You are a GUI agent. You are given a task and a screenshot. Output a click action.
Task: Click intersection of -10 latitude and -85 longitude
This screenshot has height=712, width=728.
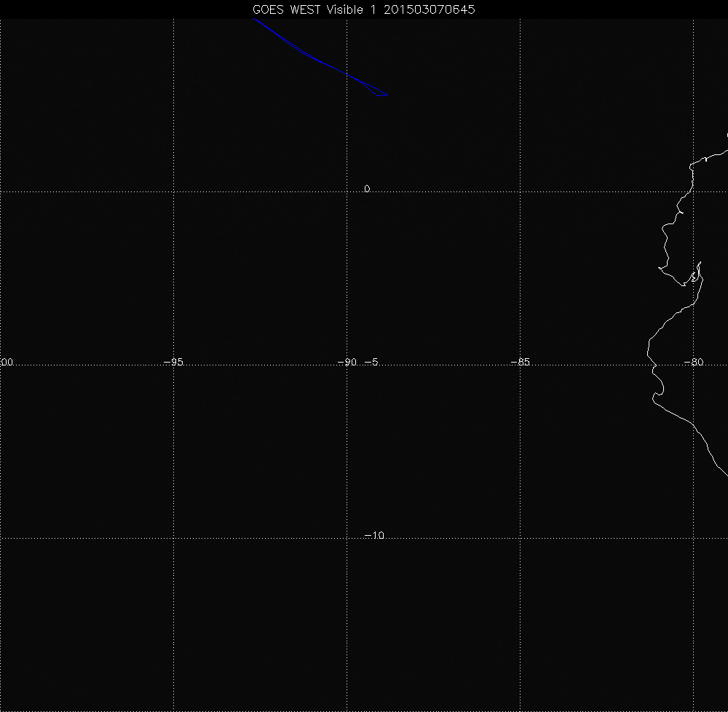(520, 539)
